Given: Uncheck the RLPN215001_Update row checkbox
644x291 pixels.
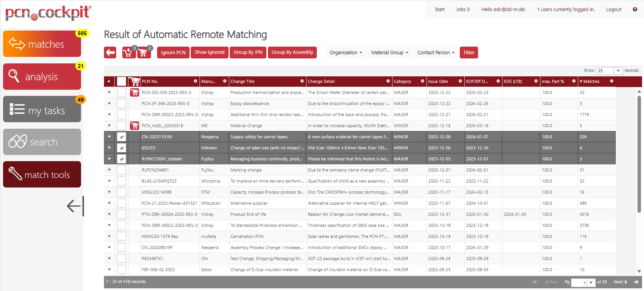Looking at the screenshot, I should click(x=122, y=159).
